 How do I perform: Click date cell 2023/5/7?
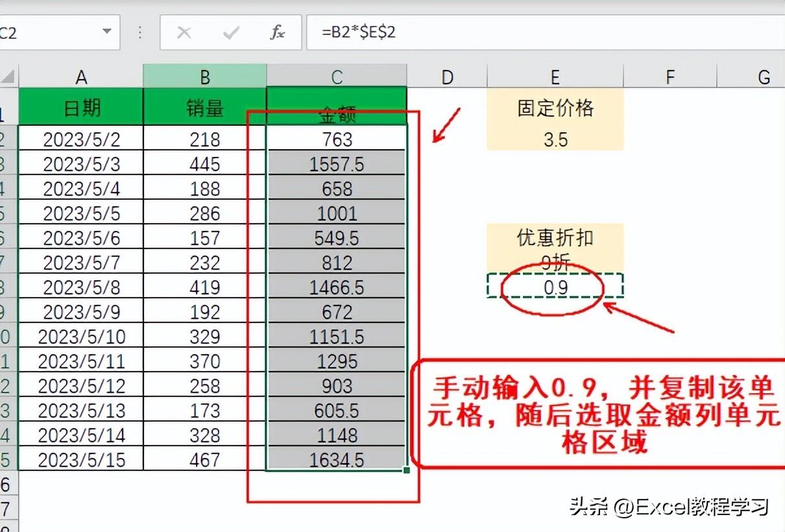tap(81, 262)
